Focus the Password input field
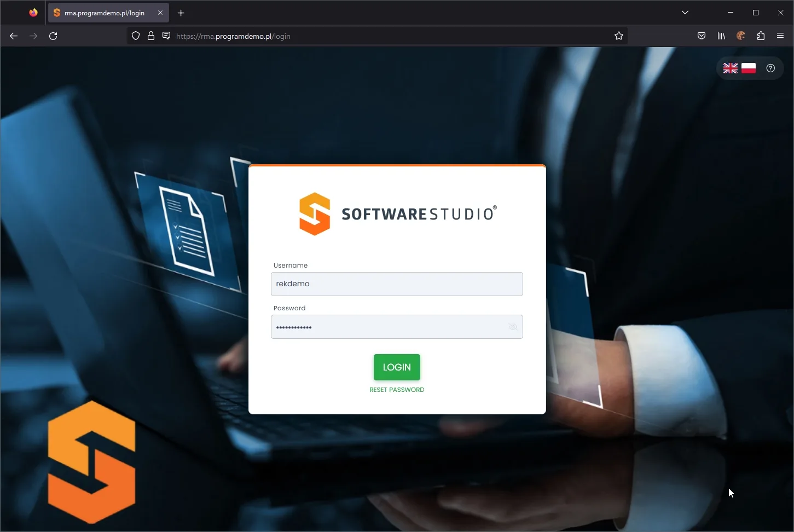Image resolution: width=794 pixels, height=532 pixels. 397,327
